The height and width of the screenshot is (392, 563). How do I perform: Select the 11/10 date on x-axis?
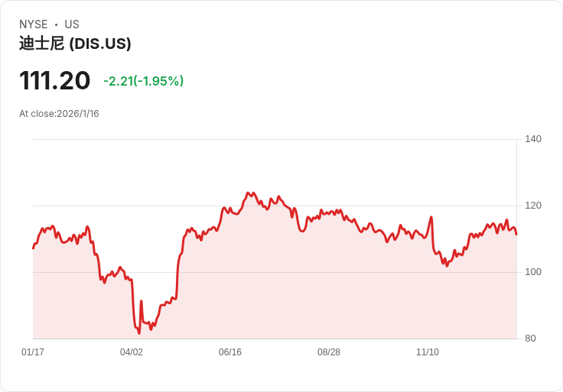[428, 352]
